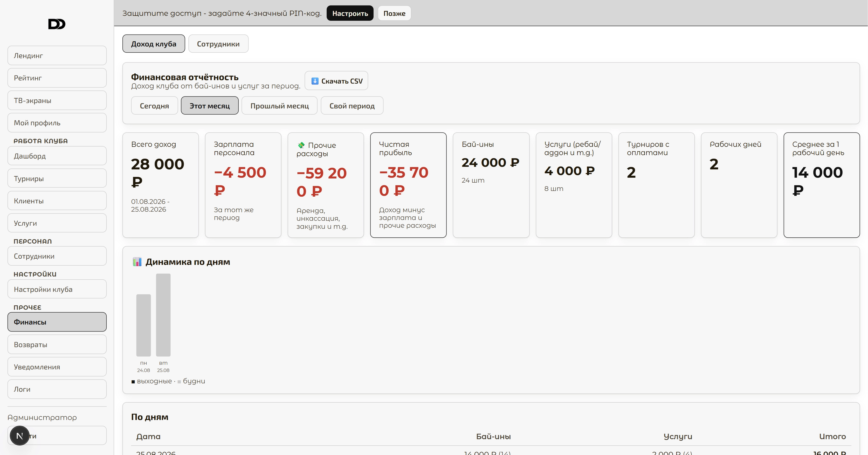Click the Среднее за 1 рабочий день card
This screenshot has height=455, width=868.
point(822,185)
